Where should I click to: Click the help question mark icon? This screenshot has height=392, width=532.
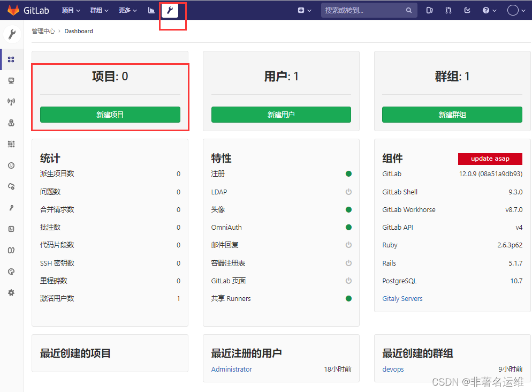click(x=486, y=11)
